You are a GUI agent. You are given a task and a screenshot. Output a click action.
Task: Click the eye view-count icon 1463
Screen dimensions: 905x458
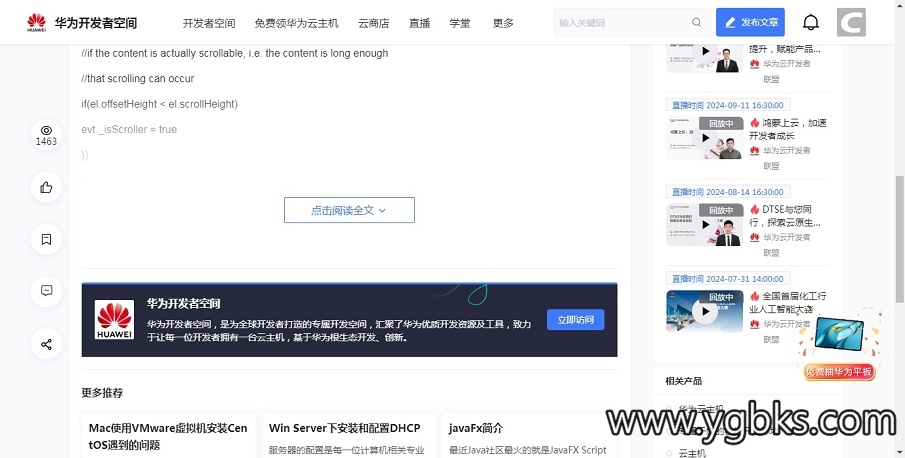click(x=46, y=136)
